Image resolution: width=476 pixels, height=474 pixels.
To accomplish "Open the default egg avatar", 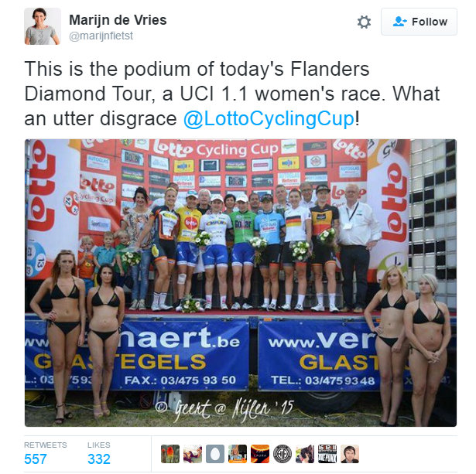I will tap(215, 454).
